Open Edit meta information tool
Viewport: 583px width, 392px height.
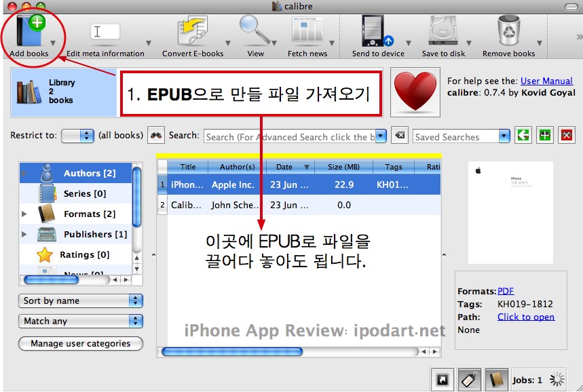[x=105, y=32]
